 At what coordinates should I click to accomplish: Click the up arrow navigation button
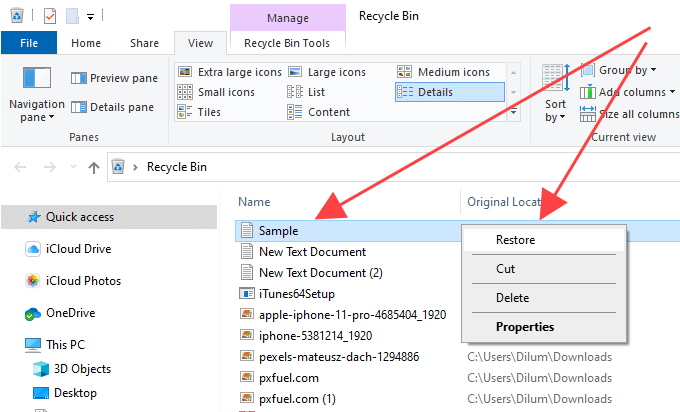(x=93, y=167)
